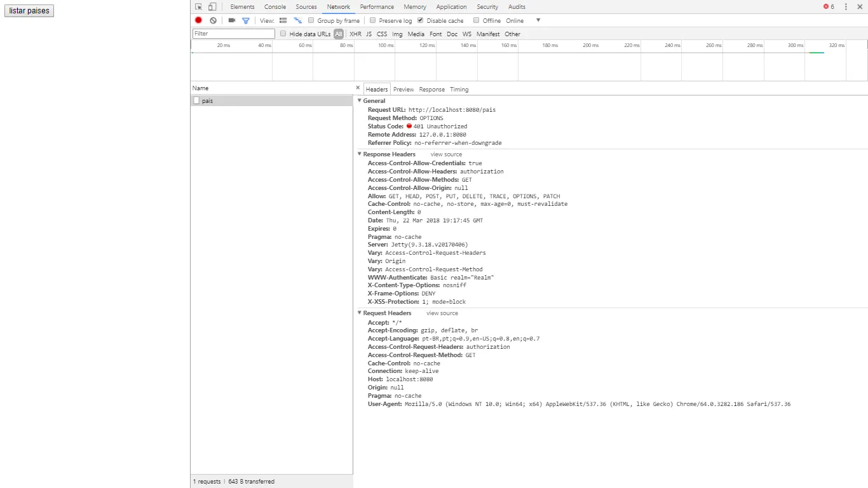868x488 pixels.
Task: Toggle the device toolbar icon
Action: tap(212, 7)
